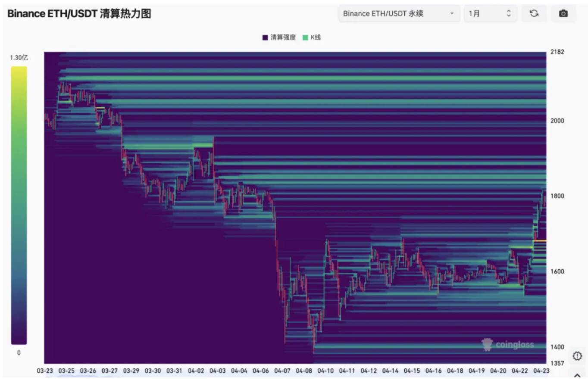Click the 03-23 date axis label

(45, 371)
